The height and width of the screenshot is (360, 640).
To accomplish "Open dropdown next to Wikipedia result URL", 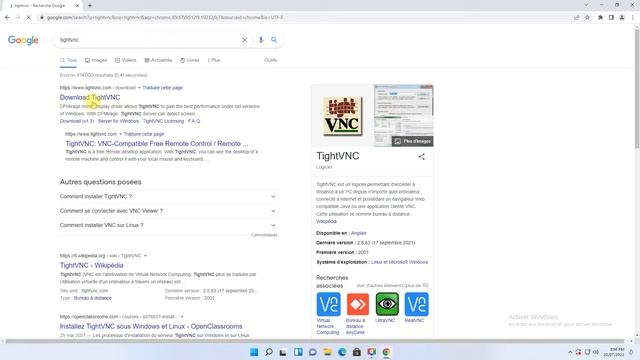I will [145, 256].
